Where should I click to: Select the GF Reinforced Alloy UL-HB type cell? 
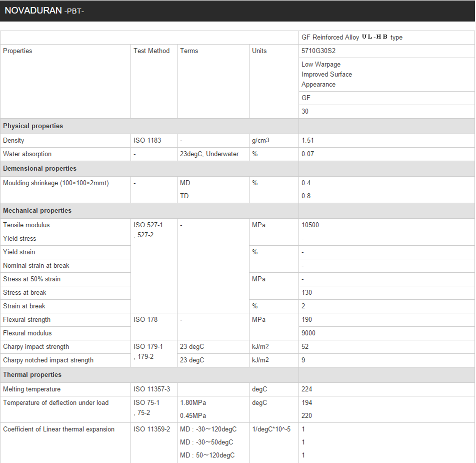(x=386, y=38)
